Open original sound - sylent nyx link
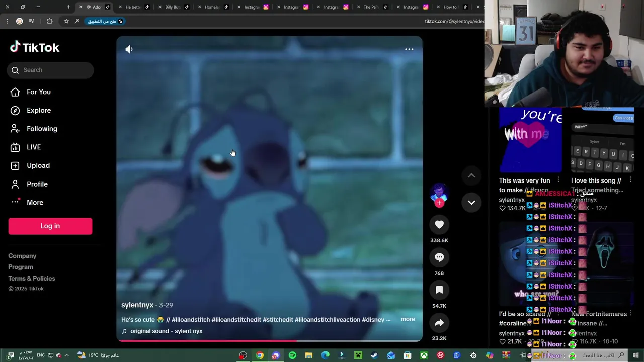 pyautogui.click(x=167, y=331)
